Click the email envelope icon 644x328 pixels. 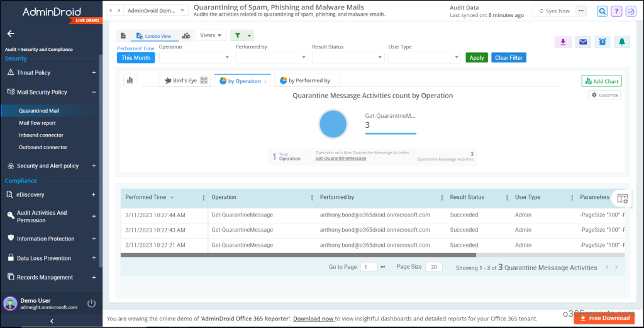coord(583,42)
